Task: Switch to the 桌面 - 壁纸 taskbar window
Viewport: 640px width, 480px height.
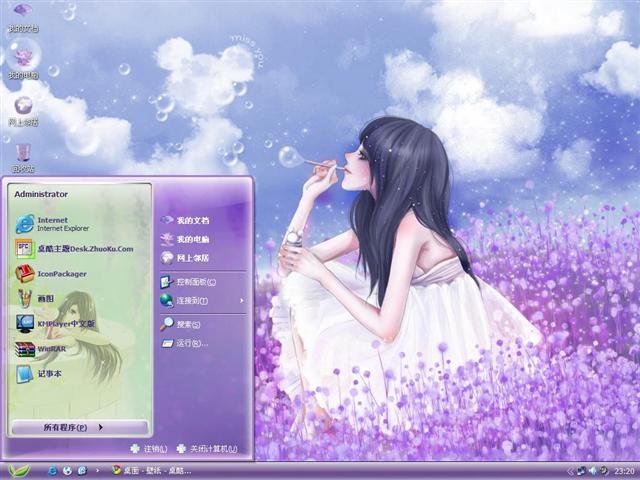Action: click(x=152, y=471)
